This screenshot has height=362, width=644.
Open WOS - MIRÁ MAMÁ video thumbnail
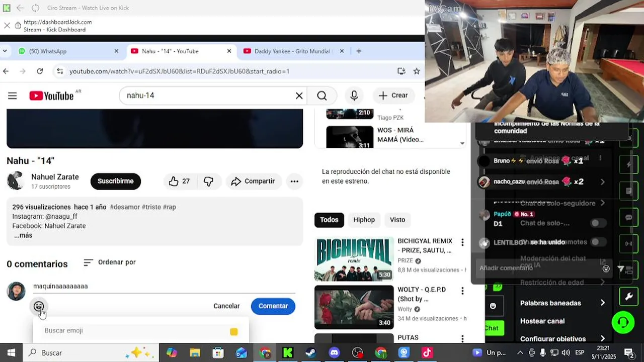(x=350, y=137)
